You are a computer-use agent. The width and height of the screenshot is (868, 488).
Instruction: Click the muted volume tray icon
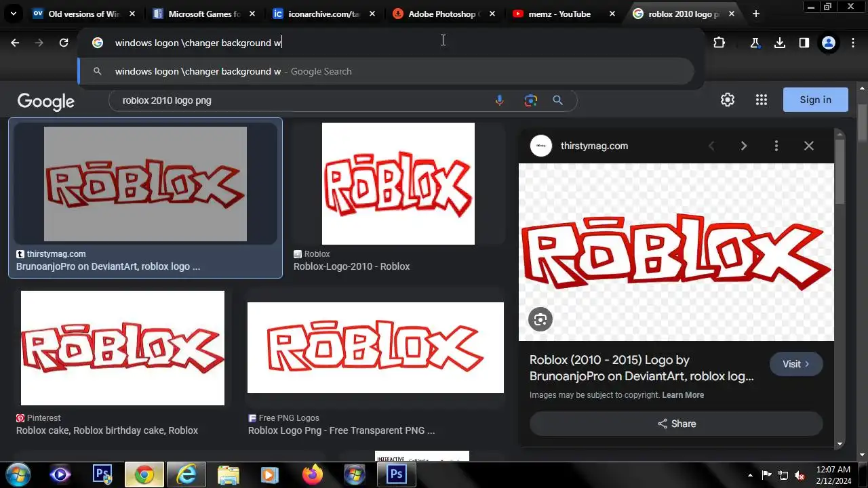click(800, 475)
